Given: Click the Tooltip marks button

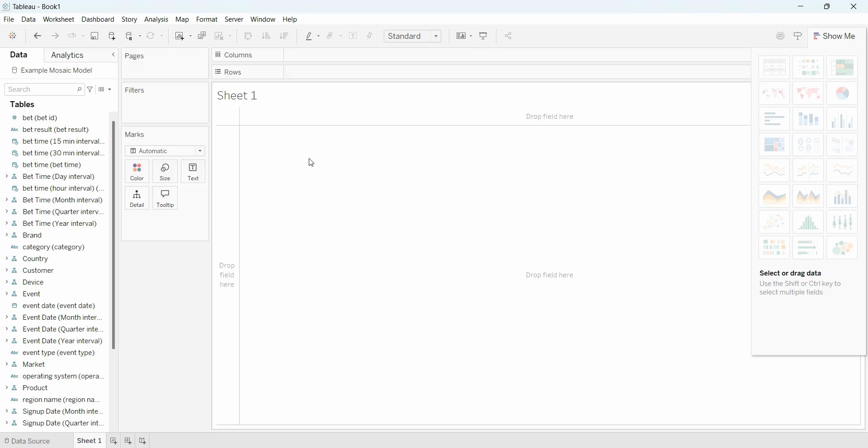Looking at the screenshot, I should coord(165,199).
